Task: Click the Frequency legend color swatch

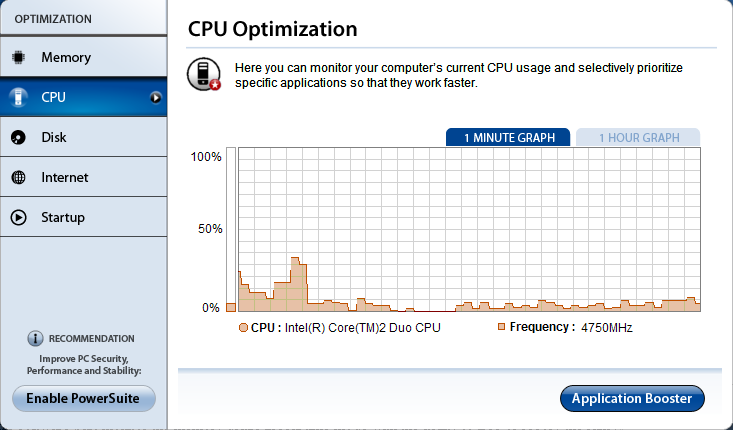Action: click(x=502, y=327)
